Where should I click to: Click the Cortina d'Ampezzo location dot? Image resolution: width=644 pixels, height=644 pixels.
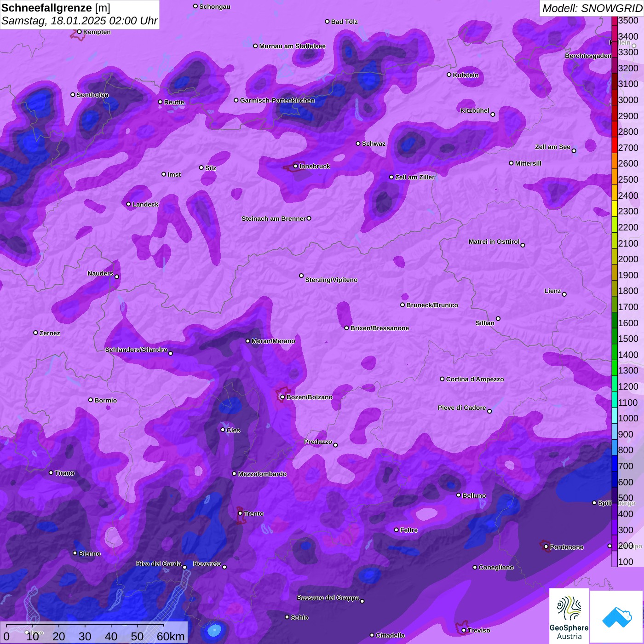[x=442, y=379]
